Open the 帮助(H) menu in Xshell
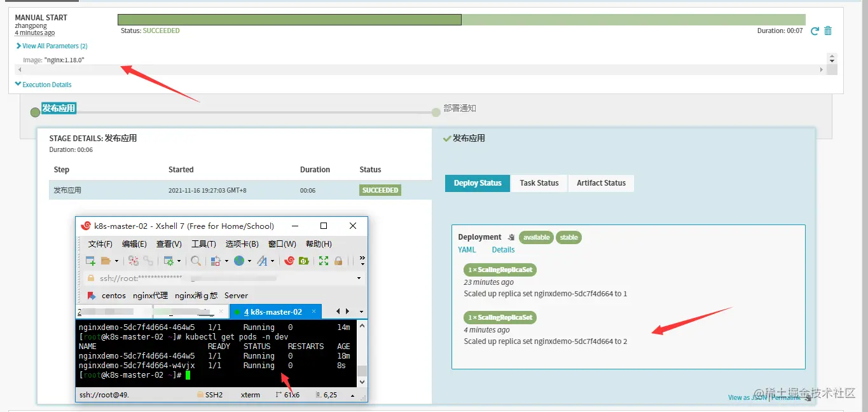The image size is (868, 412). pos(319,244)
